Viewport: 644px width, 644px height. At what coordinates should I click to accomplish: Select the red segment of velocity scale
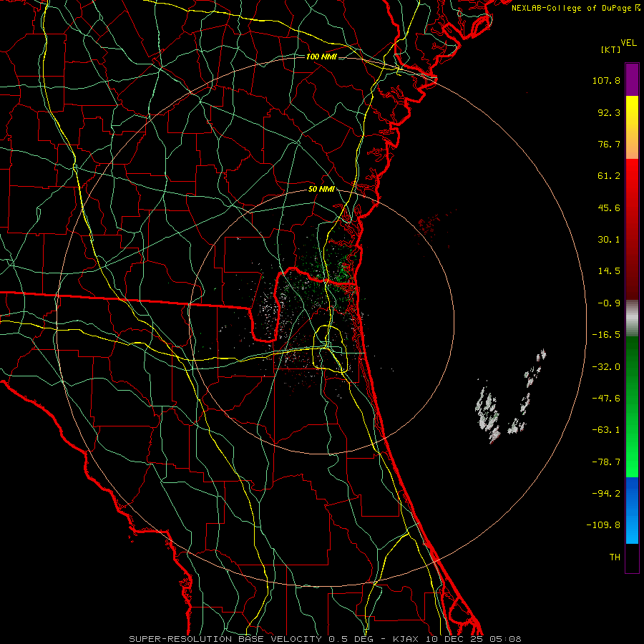point(632,229)
